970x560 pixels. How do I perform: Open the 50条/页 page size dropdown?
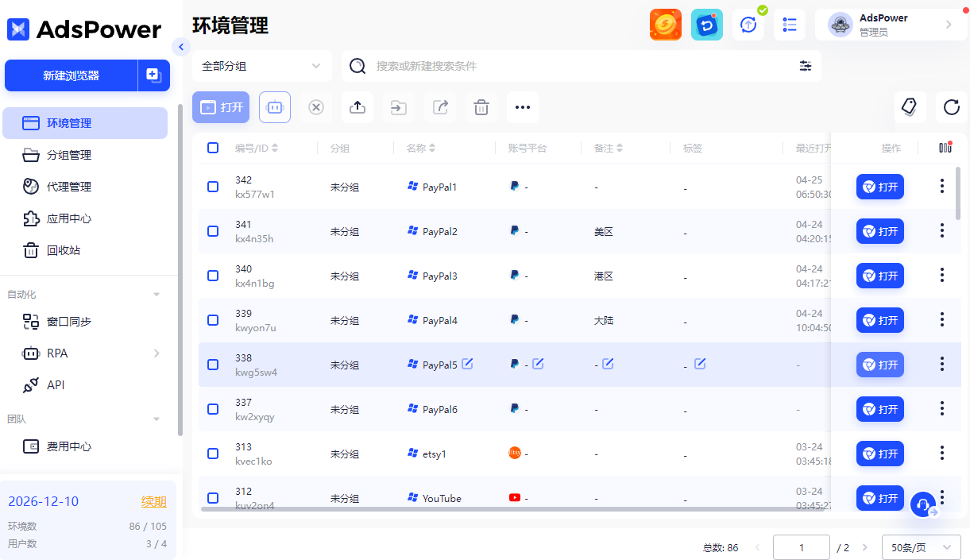pyautogui.click(x=921, y=547)
